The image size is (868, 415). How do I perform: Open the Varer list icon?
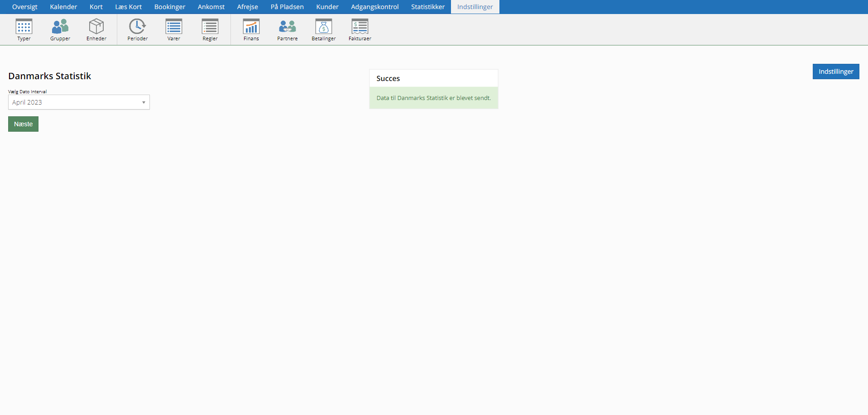(x=174, y=27)
